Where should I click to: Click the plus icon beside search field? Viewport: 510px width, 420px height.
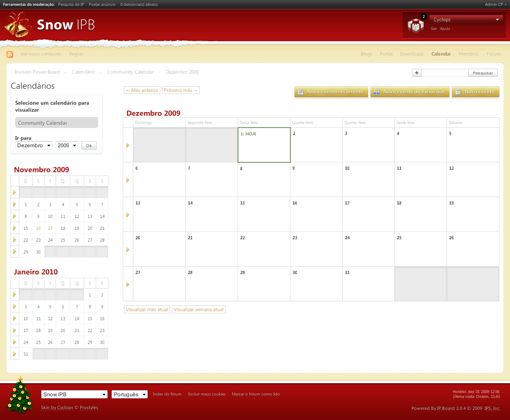click(417, 73)
